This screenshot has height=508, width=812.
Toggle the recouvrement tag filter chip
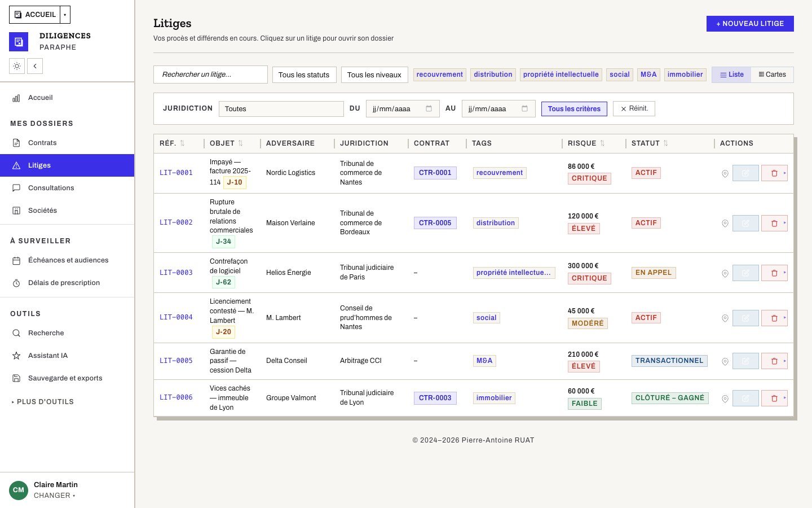(440, 75)
